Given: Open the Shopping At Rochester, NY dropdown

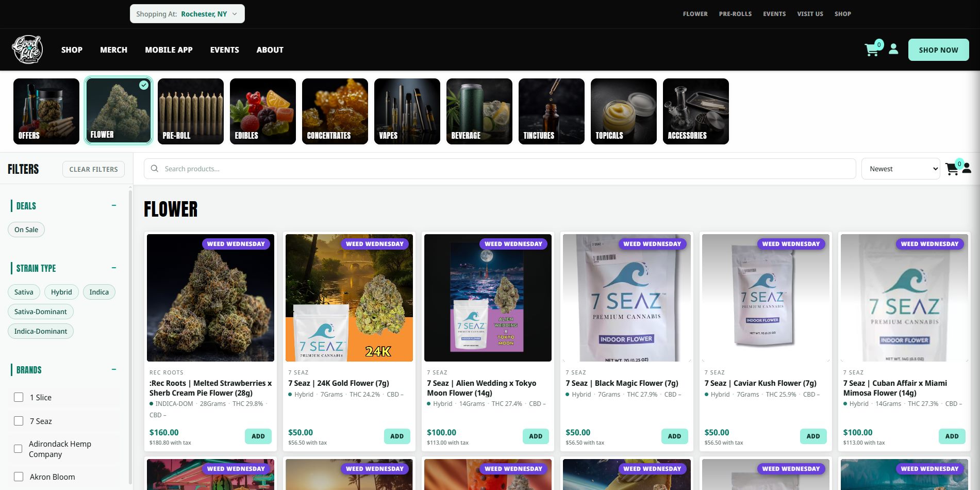Looking at the screenshot, I should (x=187, y=14).
